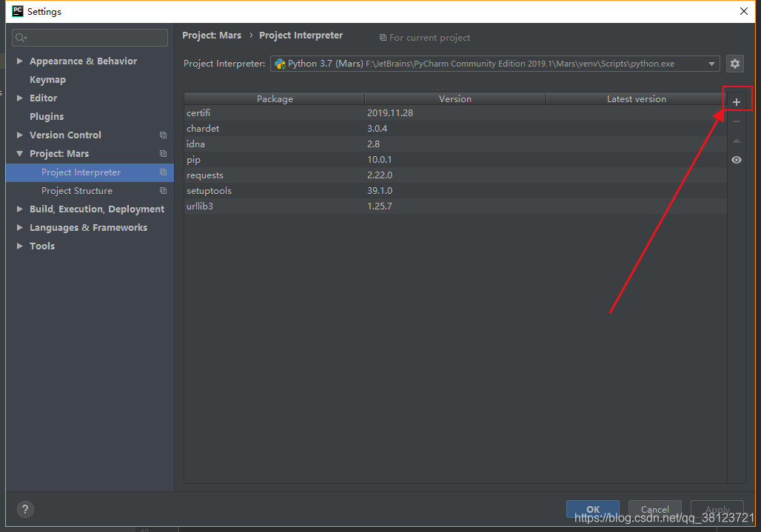Select the Tools settings category

pyautogui.click(x=42, y=246)
